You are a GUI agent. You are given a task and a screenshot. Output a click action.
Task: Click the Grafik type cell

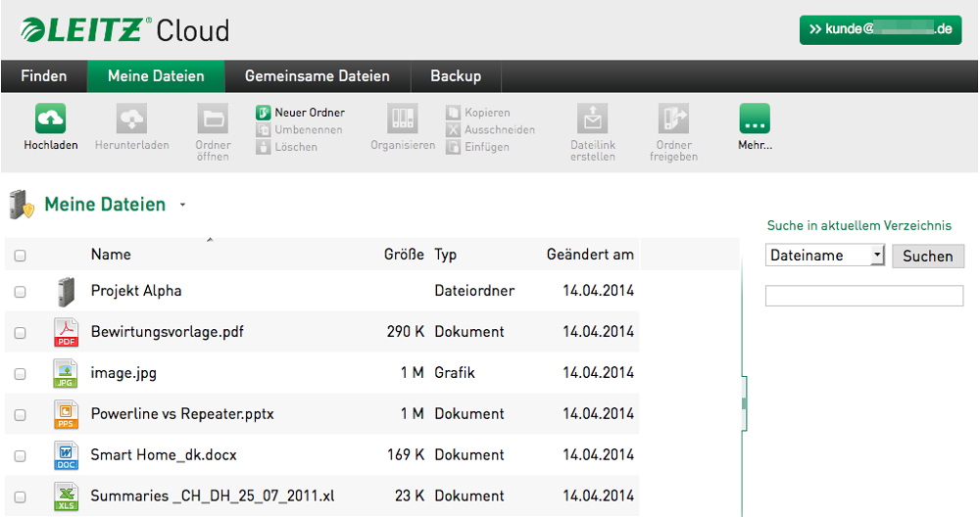point(455,373)
